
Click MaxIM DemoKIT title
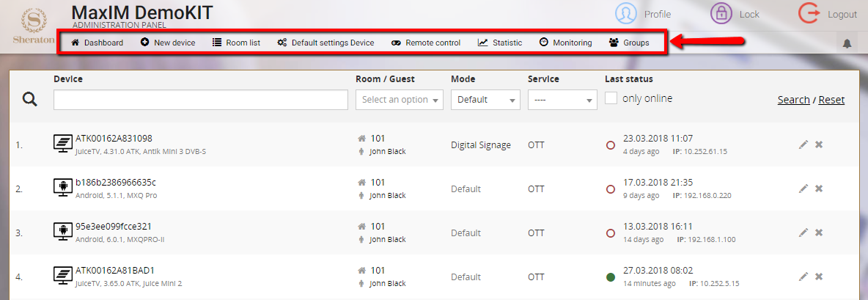[x=142, y=12]
